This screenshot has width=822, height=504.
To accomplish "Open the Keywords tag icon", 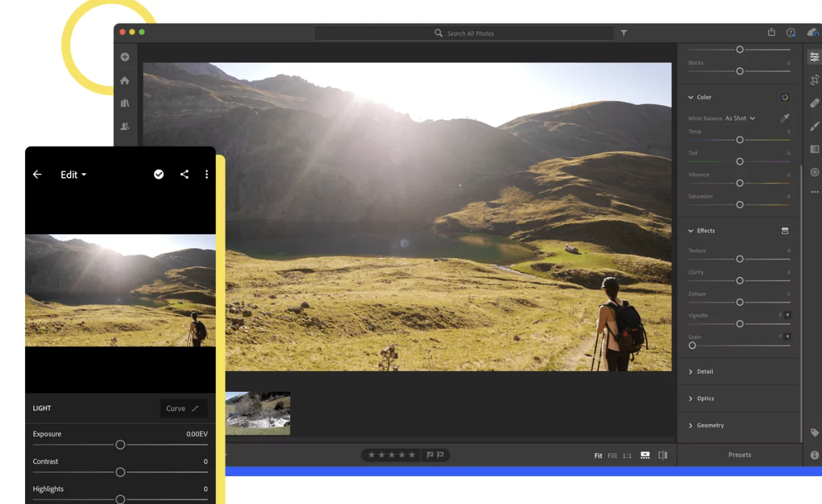I will 814,433.
